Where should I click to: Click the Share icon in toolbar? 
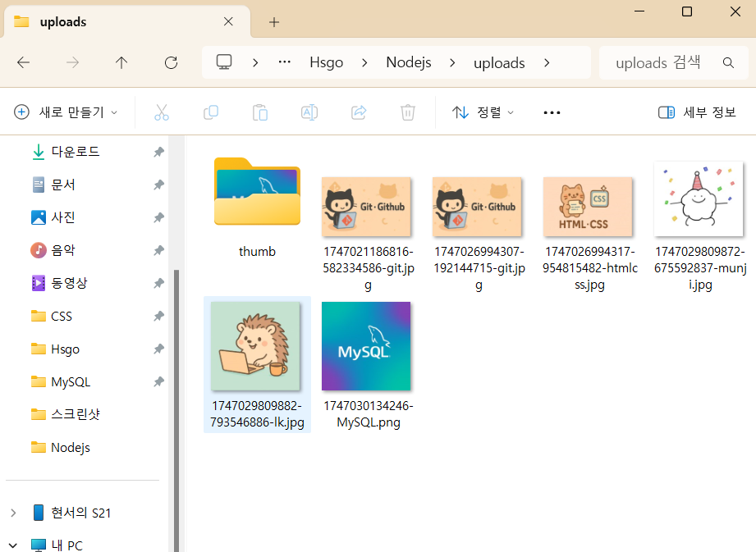(x=359, y=112)
